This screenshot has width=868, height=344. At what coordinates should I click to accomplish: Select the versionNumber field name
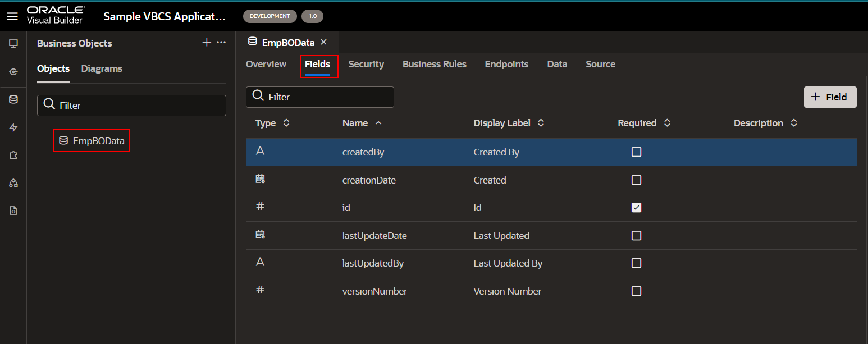coord(374,291)
